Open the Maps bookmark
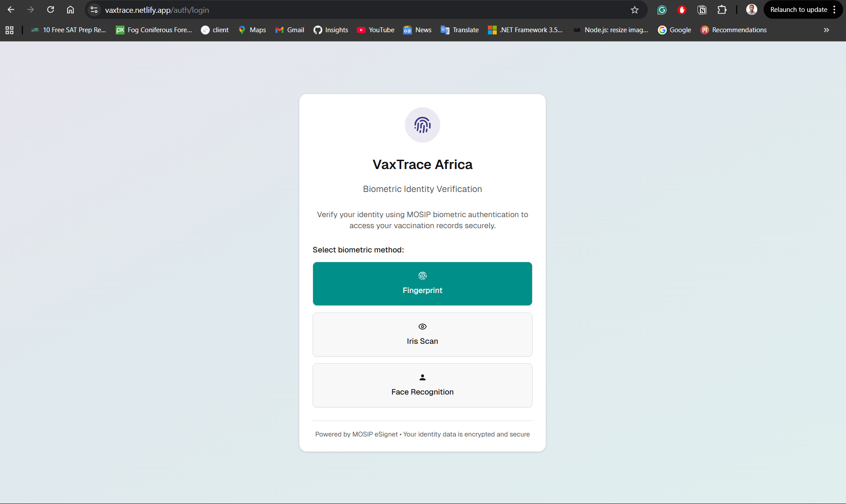 (x=252, y=30)
